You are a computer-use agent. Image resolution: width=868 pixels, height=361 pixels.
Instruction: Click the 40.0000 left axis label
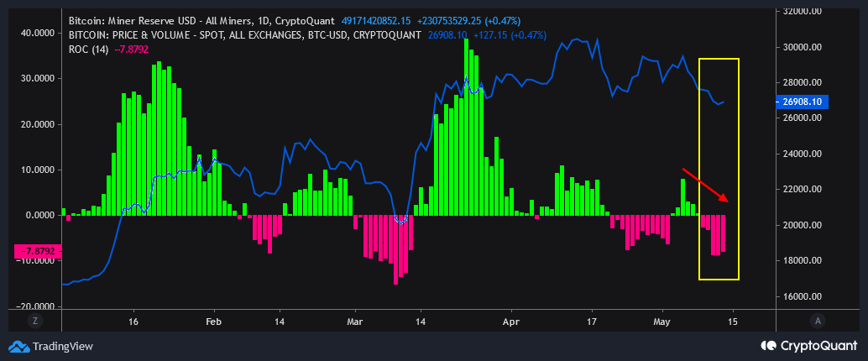(39, 33)
